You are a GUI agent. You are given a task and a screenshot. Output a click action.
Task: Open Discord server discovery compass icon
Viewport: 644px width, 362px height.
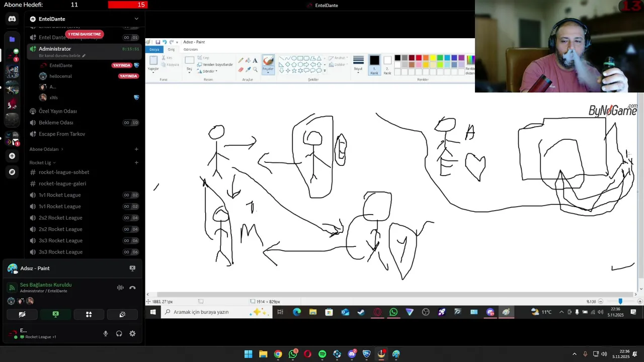coord(12,172)
